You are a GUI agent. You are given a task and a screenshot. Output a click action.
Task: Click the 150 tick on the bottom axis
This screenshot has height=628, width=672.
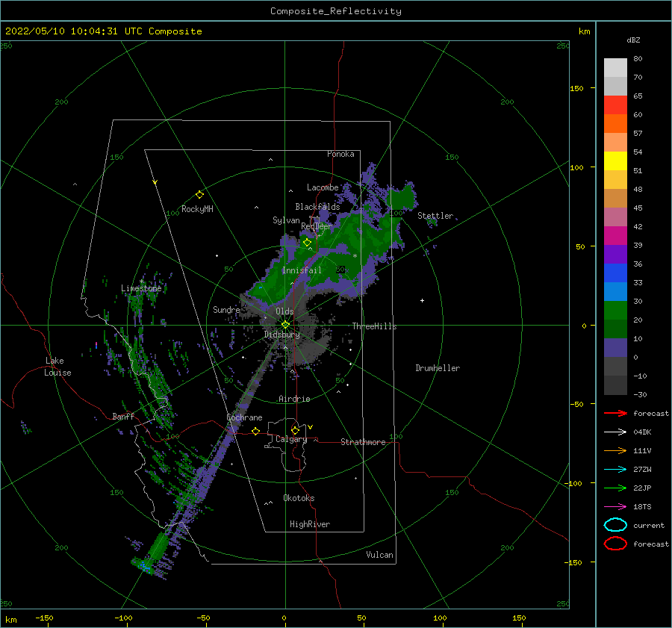click(519, 618)
